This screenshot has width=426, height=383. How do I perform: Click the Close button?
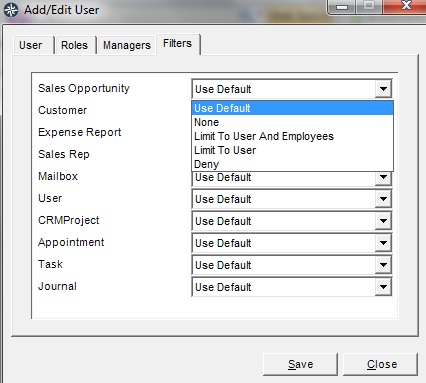pos(381,364)
